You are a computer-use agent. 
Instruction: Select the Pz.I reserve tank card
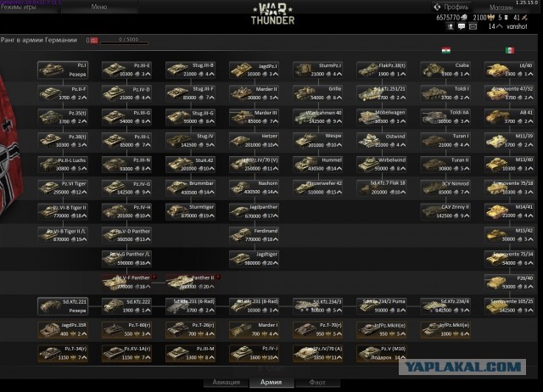pos(63,70)
